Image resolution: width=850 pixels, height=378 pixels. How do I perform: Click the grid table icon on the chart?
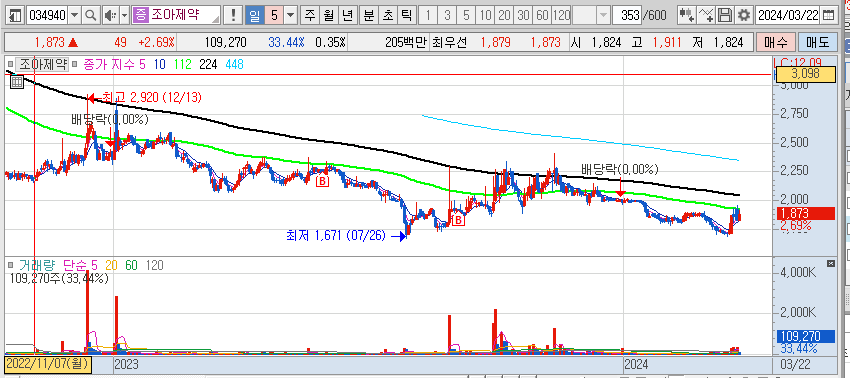click(x=17, y=82)
